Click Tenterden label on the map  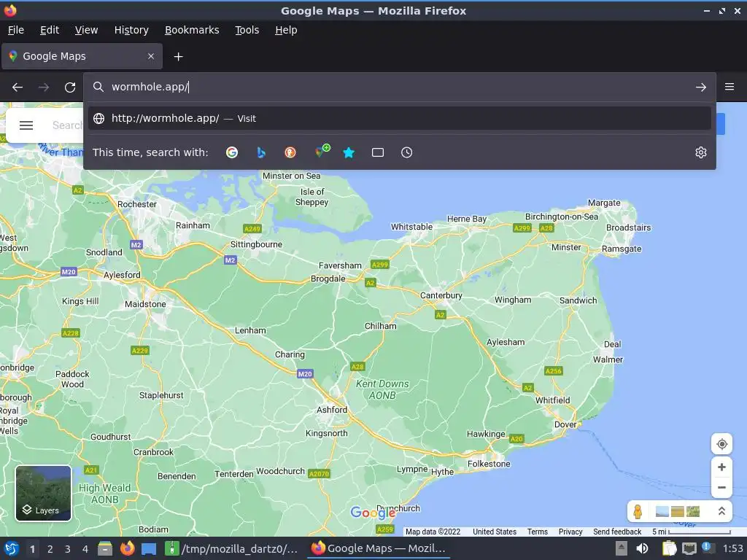point(234,474)
